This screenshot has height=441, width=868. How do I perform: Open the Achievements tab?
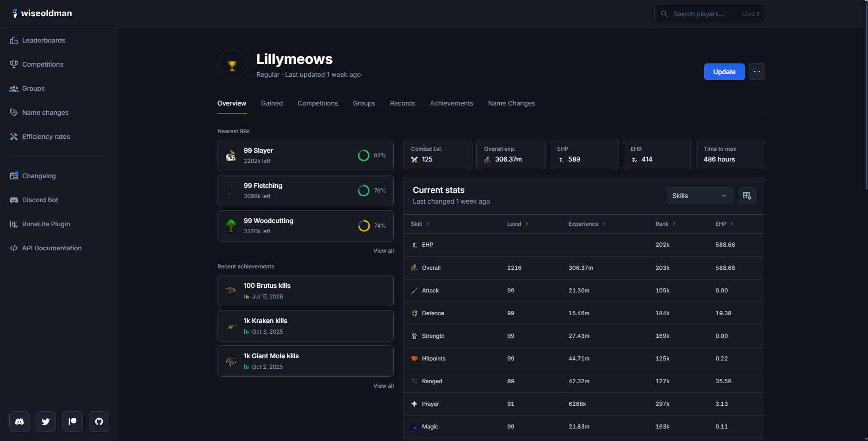click(x=452, y=103)
